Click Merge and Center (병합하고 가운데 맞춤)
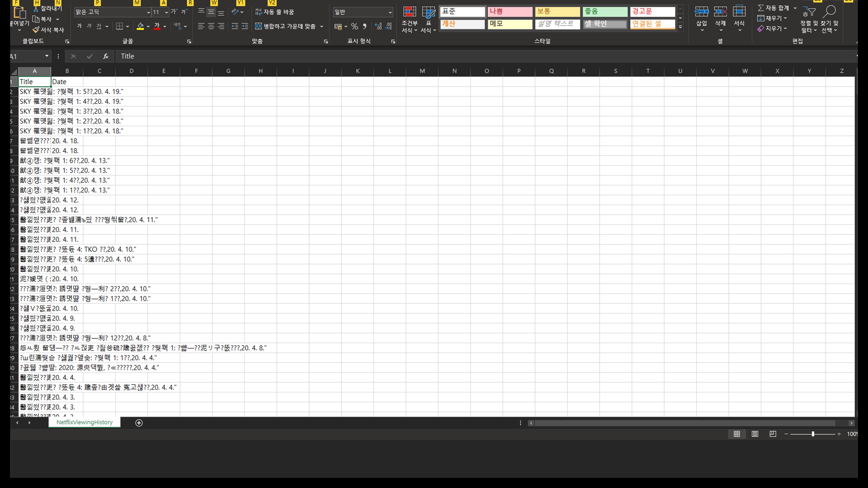This screenshot has width=868, height=488. [x=289, y=26]
